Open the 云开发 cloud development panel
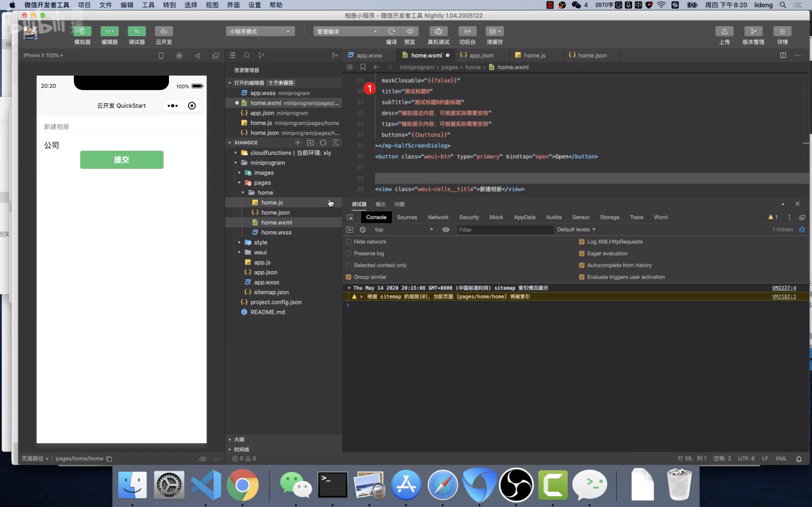812x507 pixels. [164, 31]
